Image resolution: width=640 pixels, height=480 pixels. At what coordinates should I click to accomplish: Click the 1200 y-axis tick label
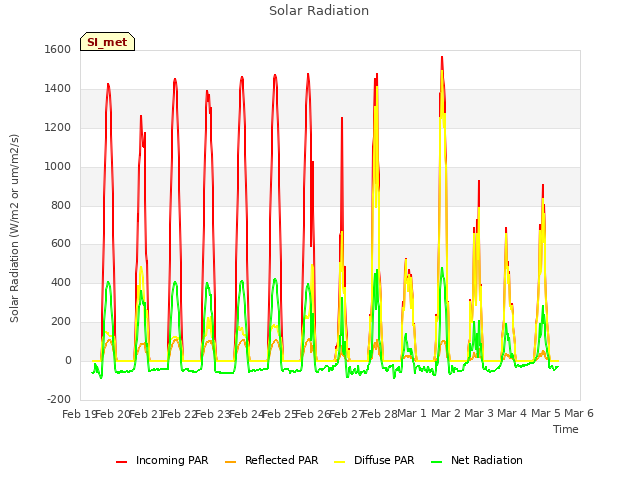[58, 128]
